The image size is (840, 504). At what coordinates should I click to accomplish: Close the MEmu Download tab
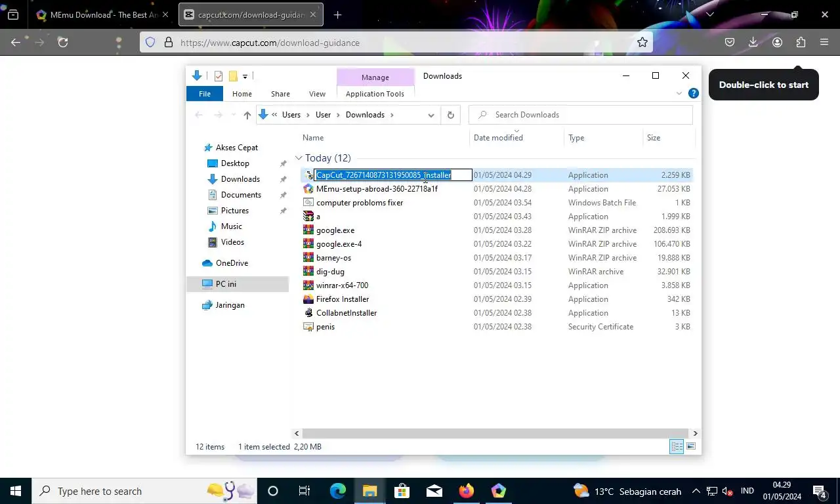click(165, 14)
